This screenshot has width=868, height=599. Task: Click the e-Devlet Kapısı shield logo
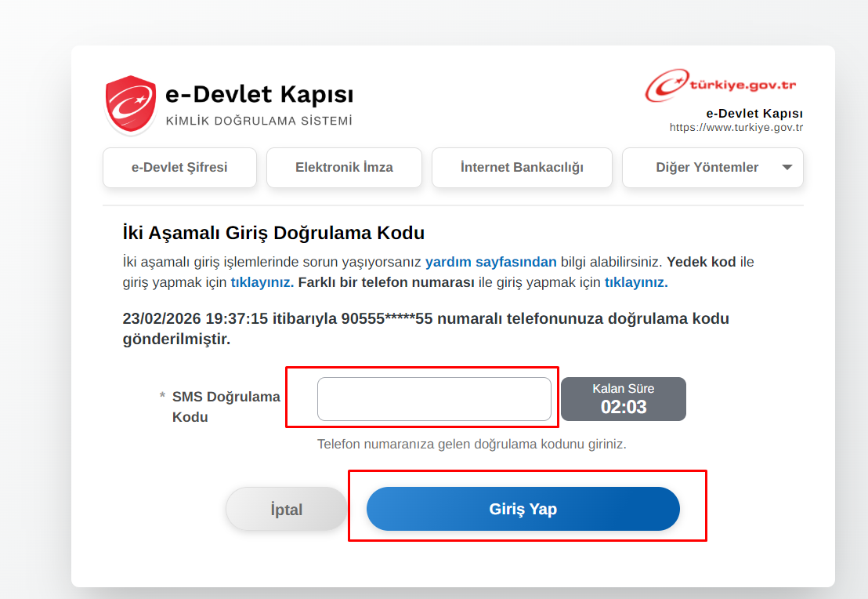pos(131,105)
